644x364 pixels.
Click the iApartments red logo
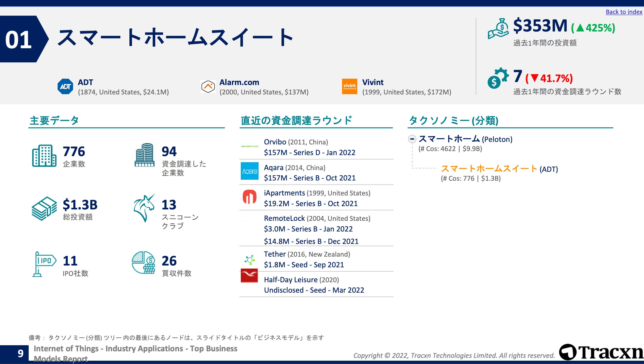tap(249, 197)
